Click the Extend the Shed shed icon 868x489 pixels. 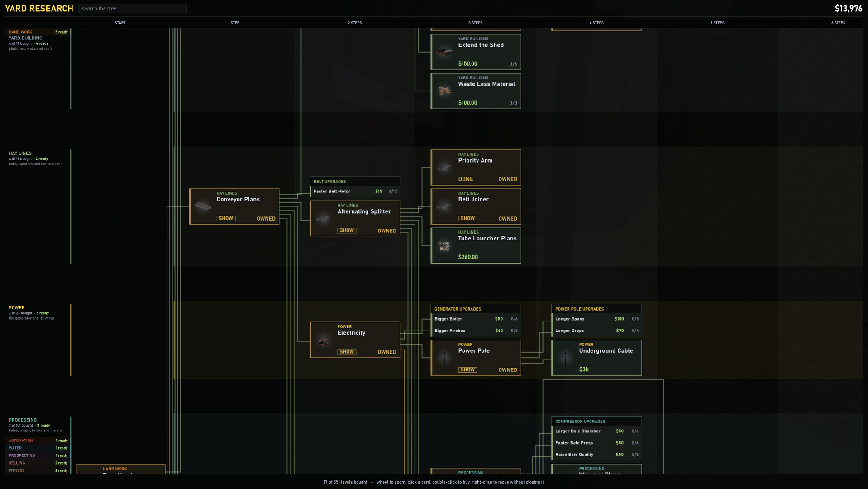click(444, 52)
